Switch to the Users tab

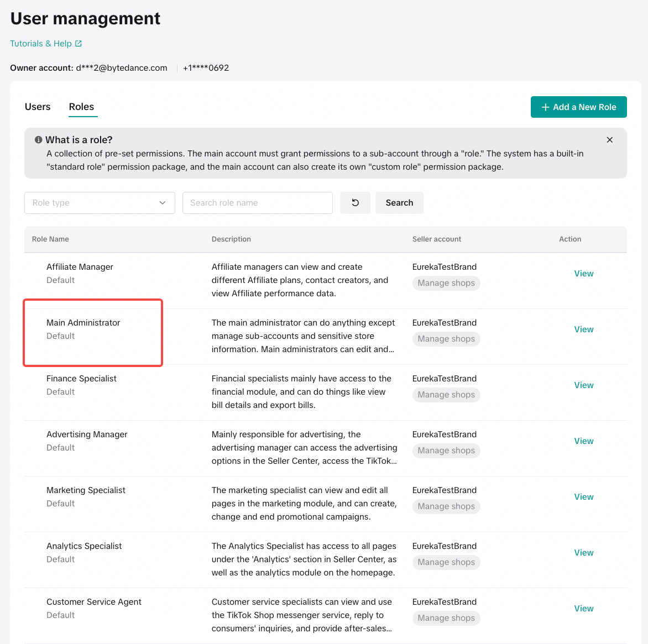[x=38, y=107]
